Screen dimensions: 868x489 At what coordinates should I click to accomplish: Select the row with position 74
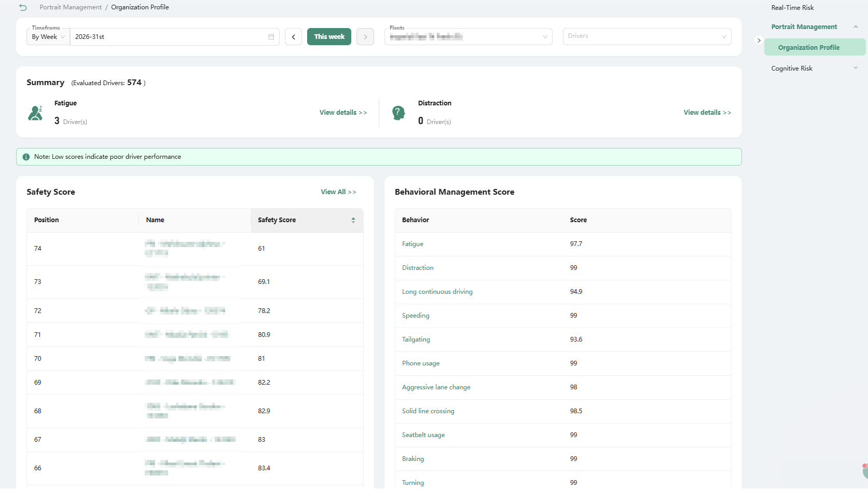coord(195,249)
